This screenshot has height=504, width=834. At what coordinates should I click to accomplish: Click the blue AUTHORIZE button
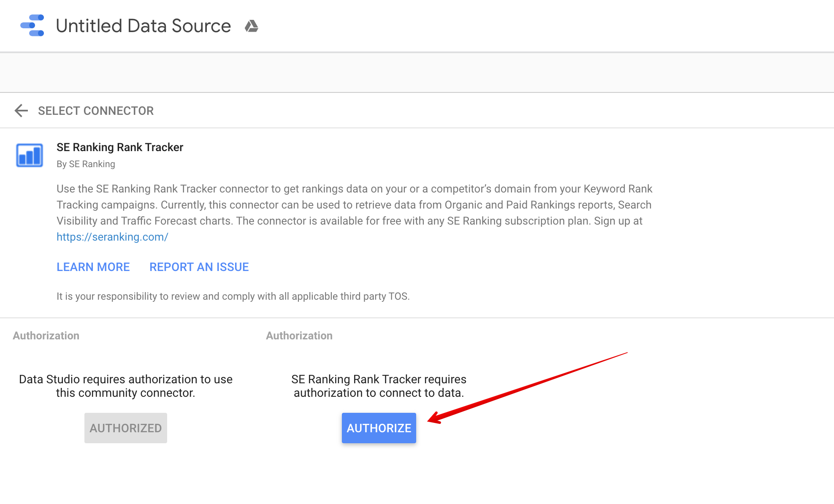pyautogui.click(x=379, y=428)
